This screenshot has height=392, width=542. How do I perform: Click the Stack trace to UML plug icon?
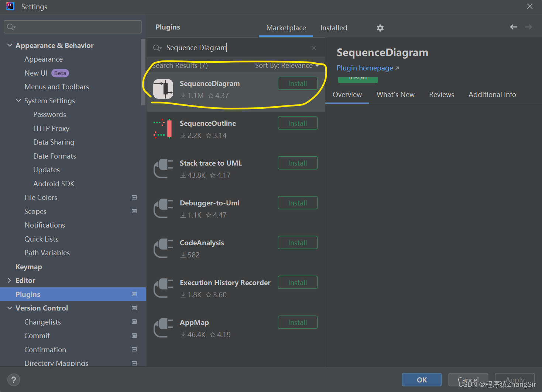point(163,169)
